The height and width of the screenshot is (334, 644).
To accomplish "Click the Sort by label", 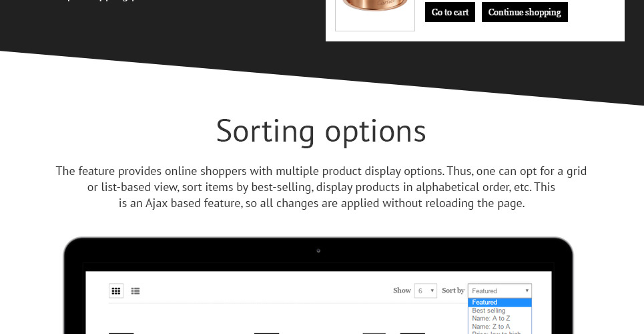I will pyautogui.click(x=452, y=291).
